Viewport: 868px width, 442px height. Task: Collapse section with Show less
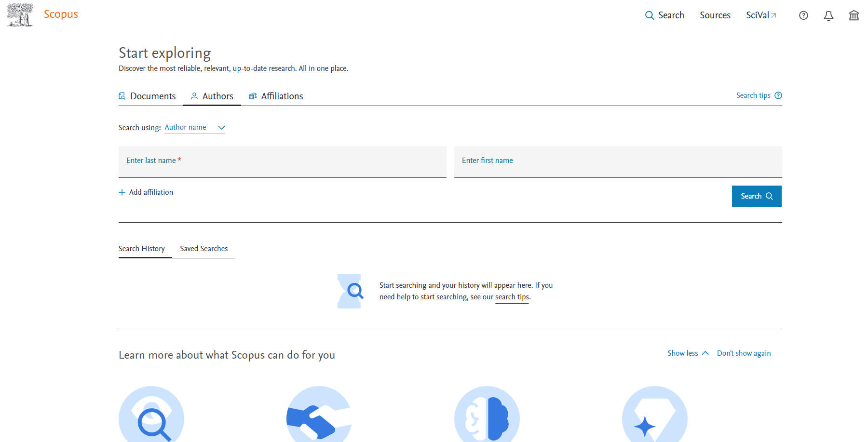pos(688,353)
